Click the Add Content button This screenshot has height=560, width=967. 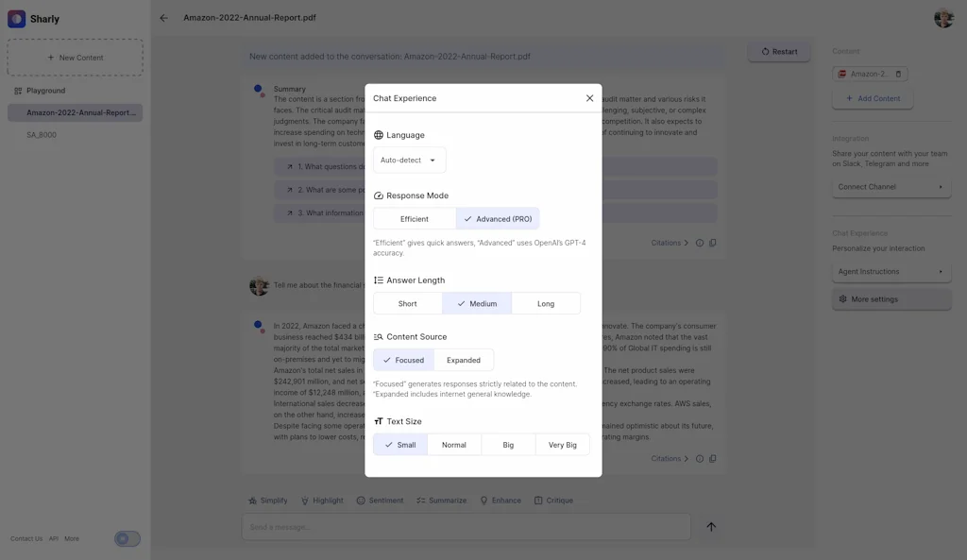click(x=873, y=98)
